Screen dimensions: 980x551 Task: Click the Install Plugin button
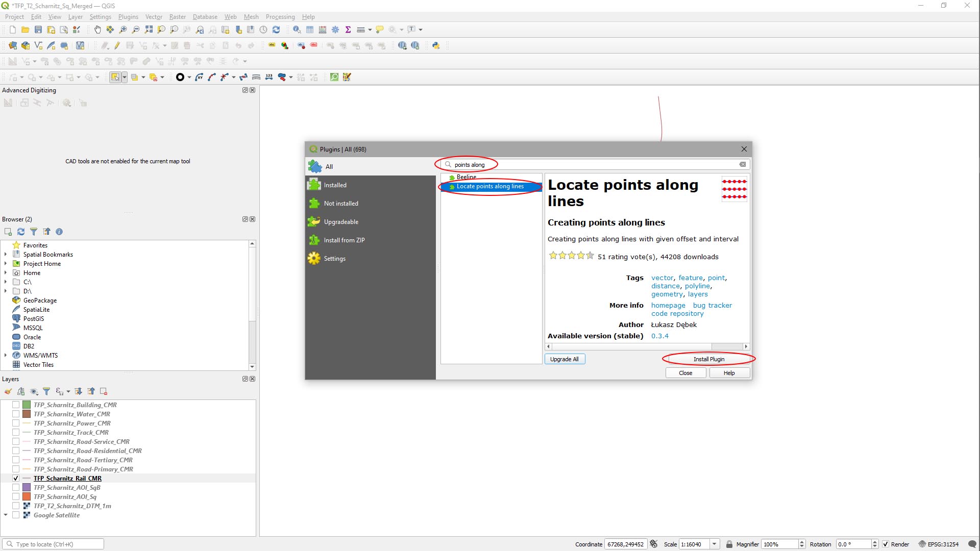pos(708,359)
